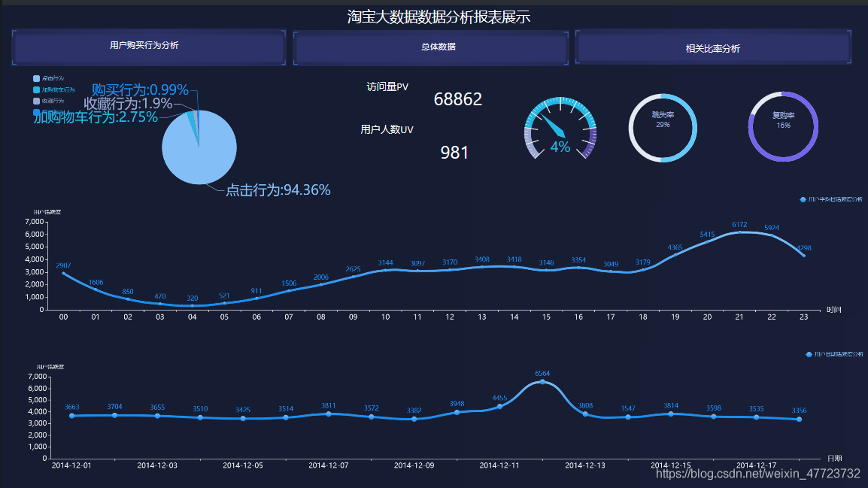Select the 相关比率分析 panel header
The width and height of the screenshot is (868, 488).
pyautogui.click(x=713, y=47)
